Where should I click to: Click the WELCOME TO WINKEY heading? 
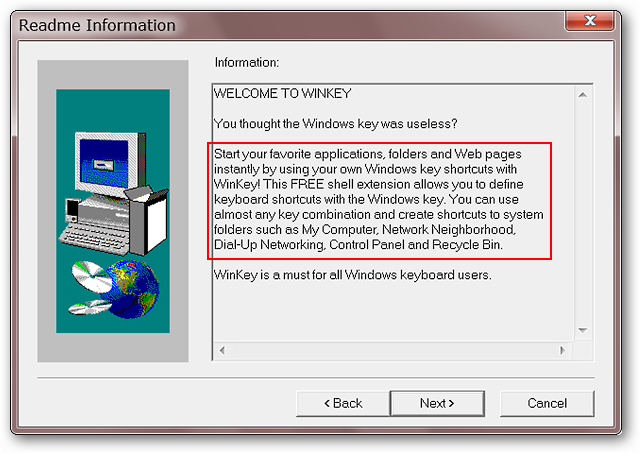[281, 93]
